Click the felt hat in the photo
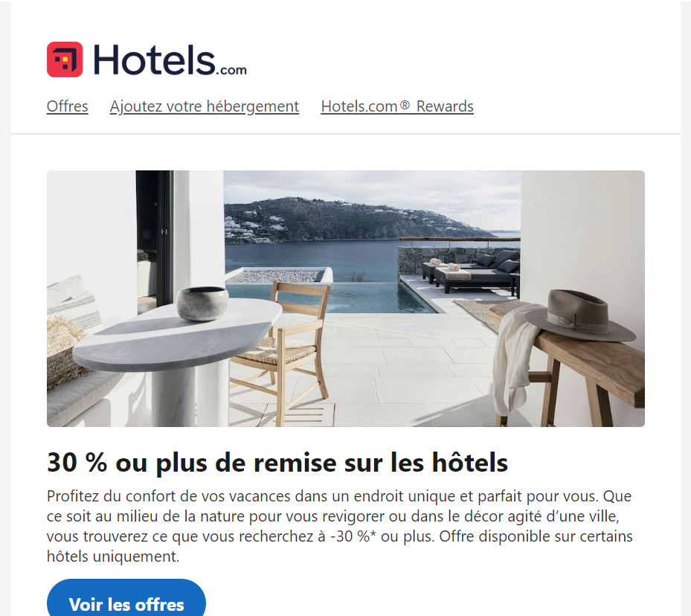The width and height of the screenshot is (691, 616). point(581,315)
